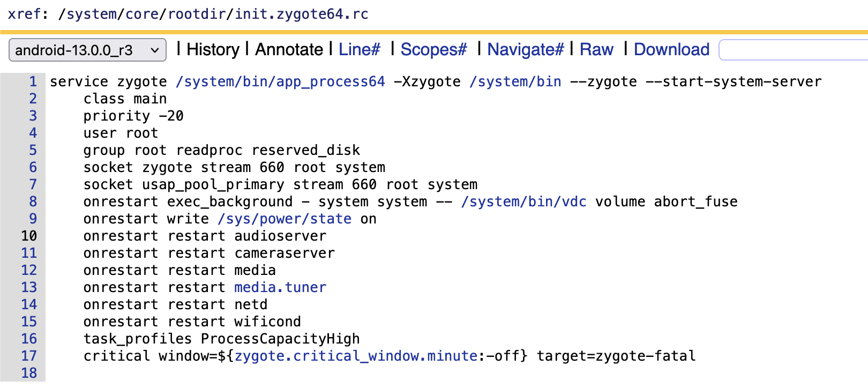Open the core breadcrumb link
The width and height of the screenshot is (868, 388).
141,14
